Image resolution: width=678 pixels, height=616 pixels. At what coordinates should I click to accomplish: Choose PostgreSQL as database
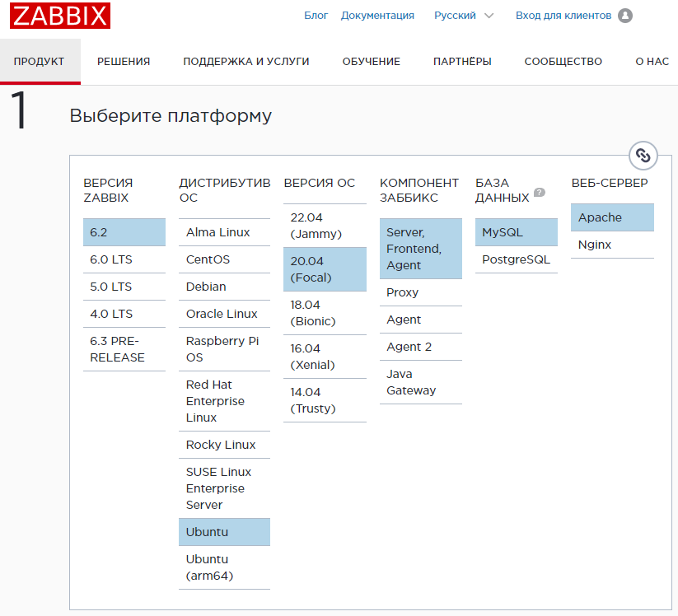[516, 259]
